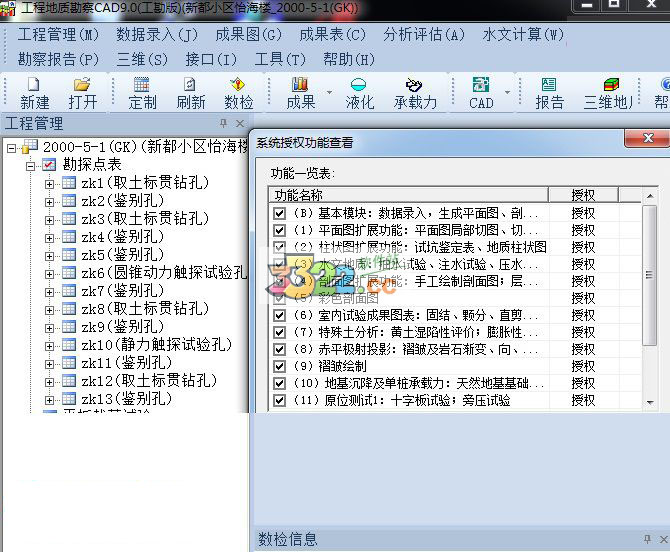The width and height of the screenshot is (670, 552).
Task: Open the 工程管理(M) menu
Action: (58, 35)
